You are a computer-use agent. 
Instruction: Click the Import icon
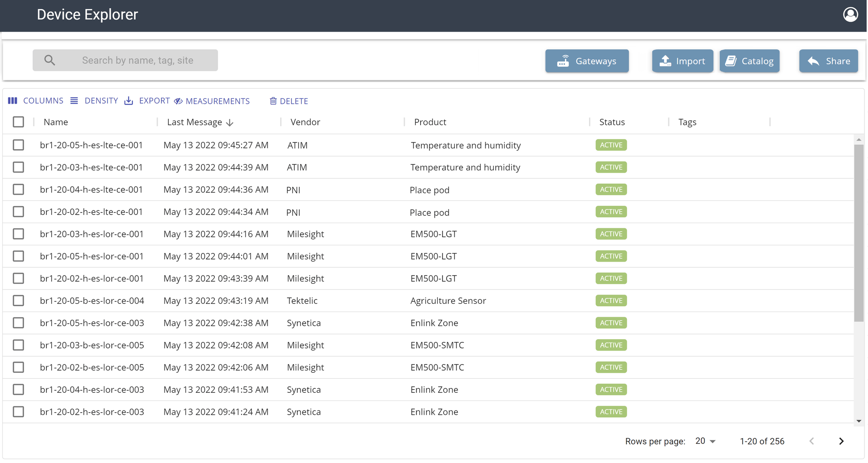(x=664, y=61)
